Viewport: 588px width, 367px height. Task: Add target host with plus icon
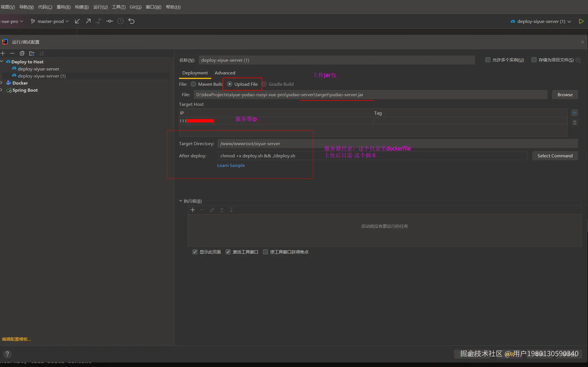[574, 113]
